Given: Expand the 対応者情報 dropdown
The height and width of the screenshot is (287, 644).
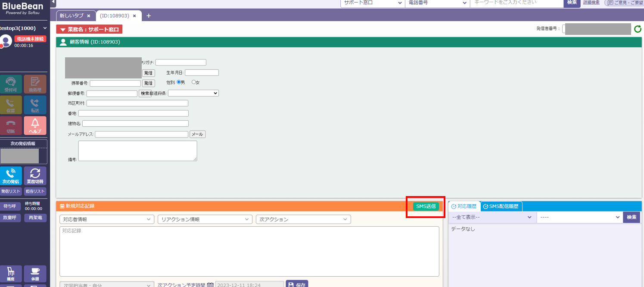Looking at the screenshot, I should coord(106,219).
